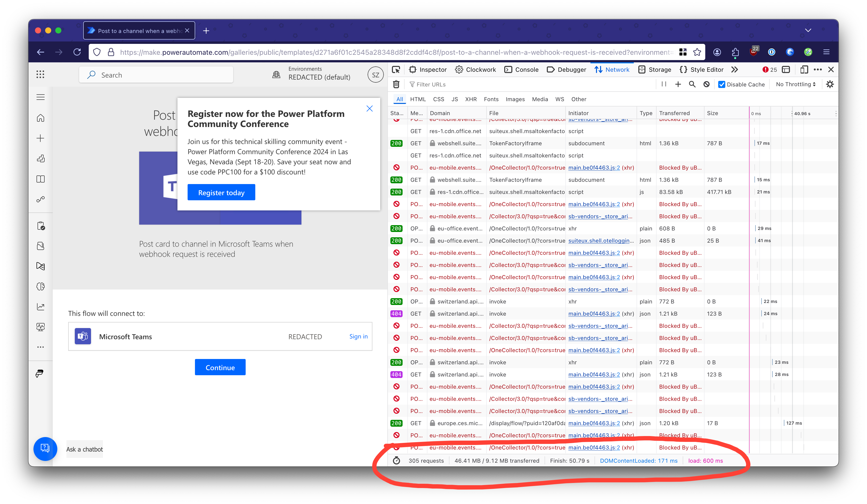
Task: Open the Storage tab
Action: click(x=654, y=69)
